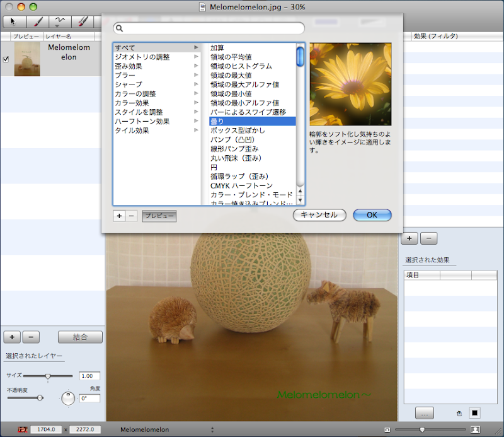This screenshot has width=504, height=437.
Task: Toggle the プレビュー preview button in dialog
Action: 159,216
